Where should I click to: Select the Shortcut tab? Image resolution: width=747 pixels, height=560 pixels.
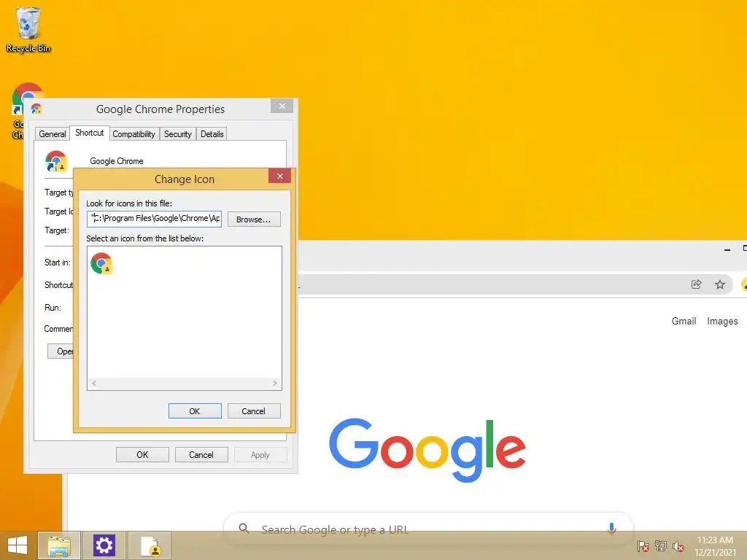click(90, 133)
